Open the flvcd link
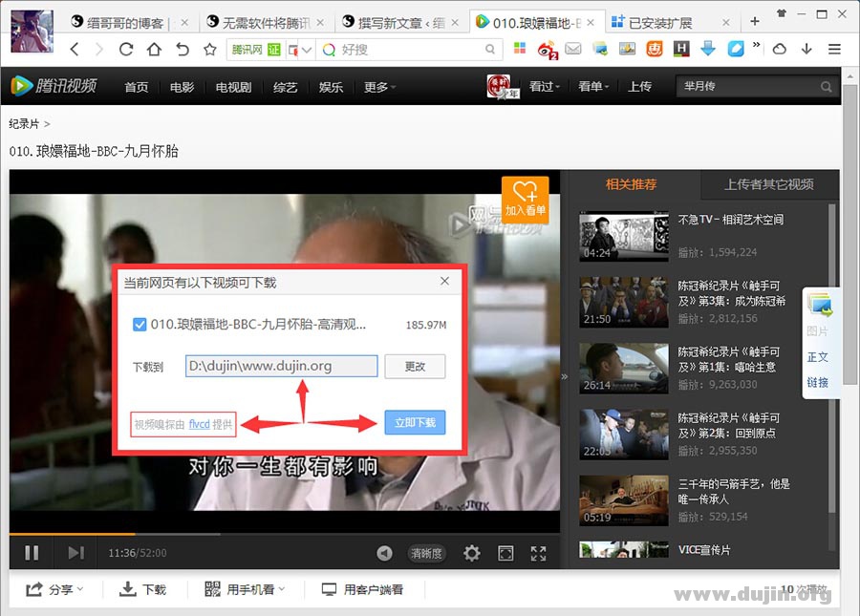The width and height of the screenshot is (860, 616). click(199, 424)
